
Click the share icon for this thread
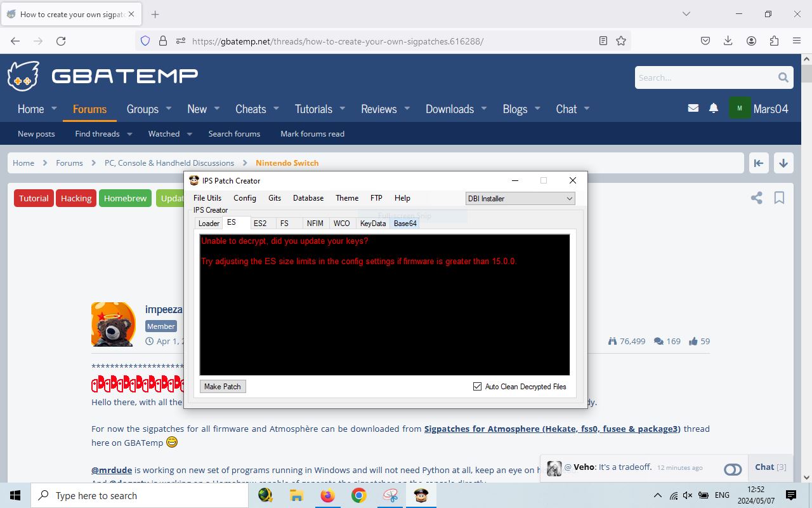pos(756,198)
